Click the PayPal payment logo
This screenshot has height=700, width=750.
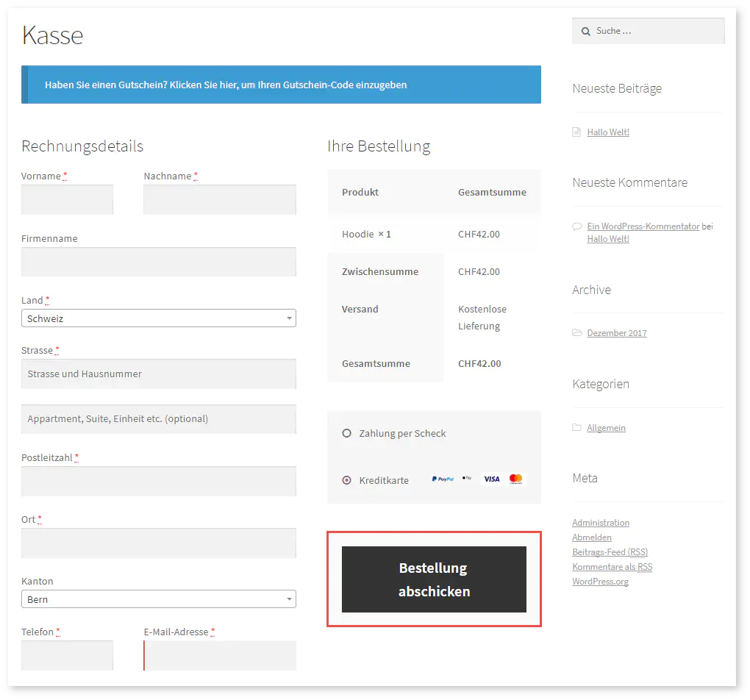point(443,479)
